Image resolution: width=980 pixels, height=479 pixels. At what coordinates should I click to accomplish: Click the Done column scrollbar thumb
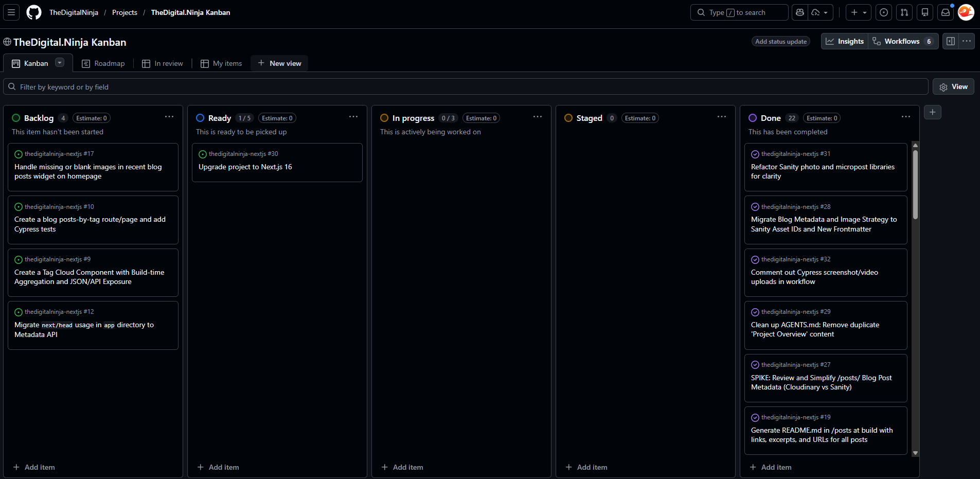[915, 184]
